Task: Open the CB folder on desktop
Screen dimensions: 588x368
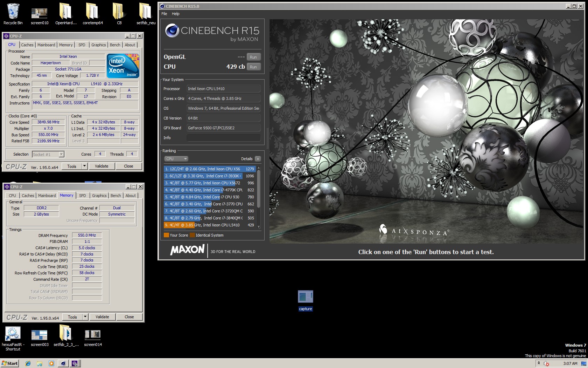Action: 119,14
